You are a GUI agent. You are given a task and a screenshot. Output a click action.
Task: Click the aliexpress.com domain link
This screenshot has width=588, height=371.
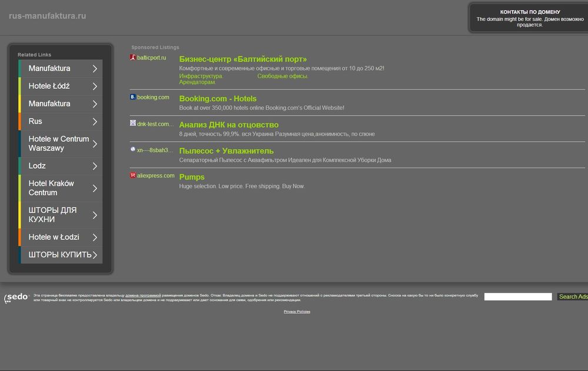[156, 176]
